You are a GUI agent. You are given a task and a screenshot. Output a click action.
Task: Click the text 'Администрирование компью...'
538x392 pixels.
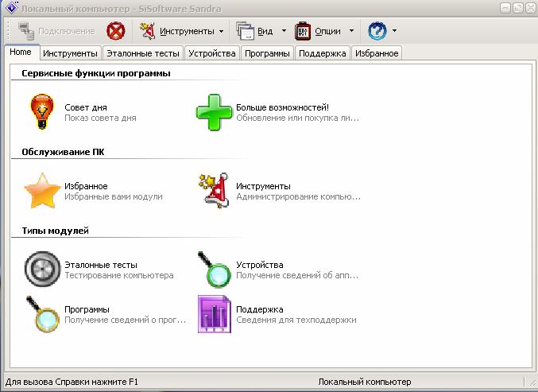[x=298, y=197]
